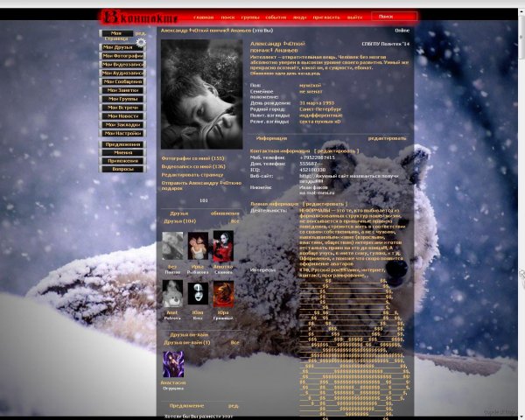
Task: Open friend Юра's dragon avatar
Action: [223, 294]
